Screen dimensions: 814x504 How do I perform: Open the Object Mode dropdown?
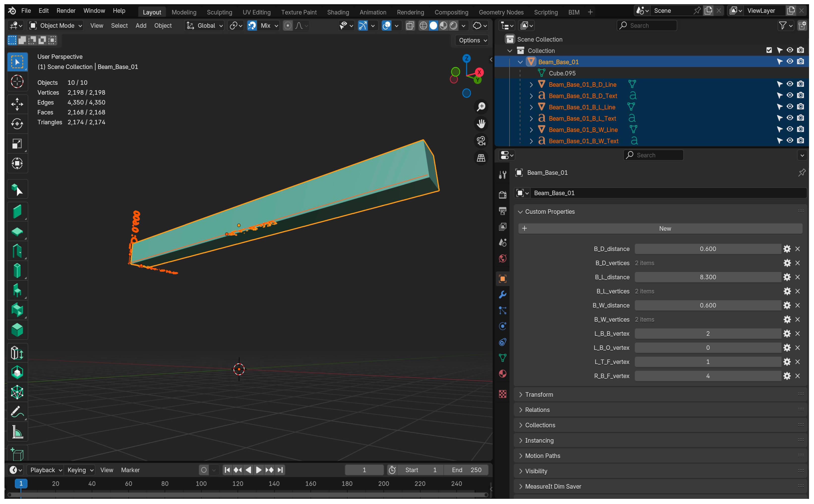point(56,26)
